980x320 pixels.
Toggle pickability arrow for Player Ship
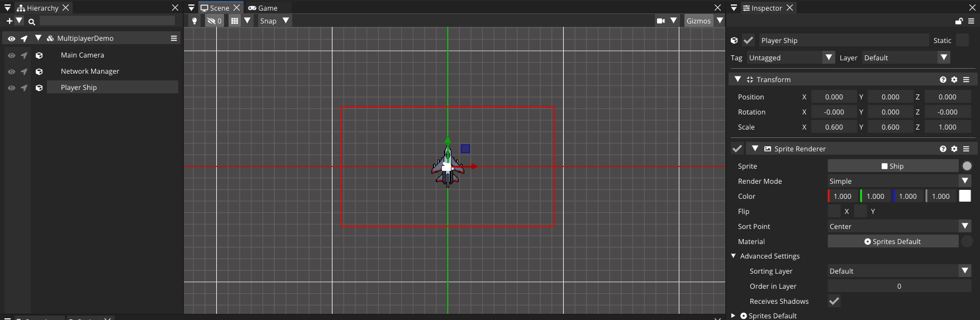pos(24,88)
